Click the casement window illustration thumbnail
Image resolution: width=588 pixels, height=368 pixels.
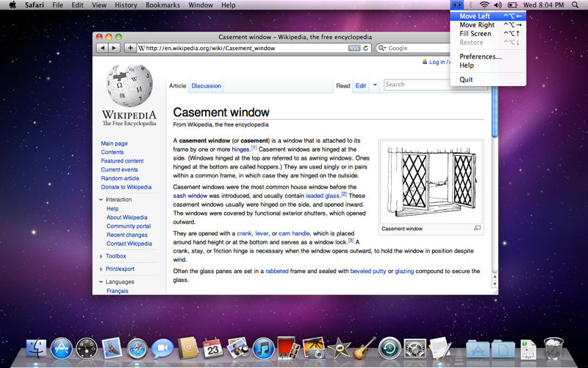point(431,182)
